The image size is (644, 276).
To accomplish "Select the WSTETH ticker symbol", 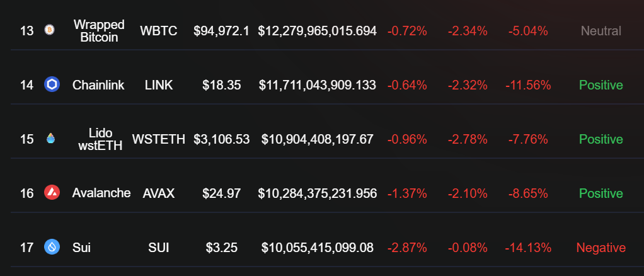I will pyautogui.click(x=158, y=139).
